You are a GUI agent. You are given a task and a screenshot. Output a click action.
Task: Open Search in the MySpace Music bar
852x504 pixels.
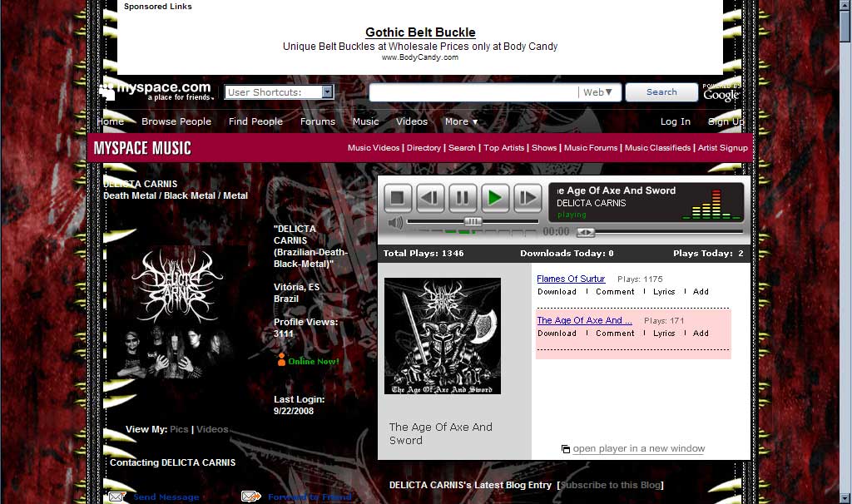pos(462,148)
